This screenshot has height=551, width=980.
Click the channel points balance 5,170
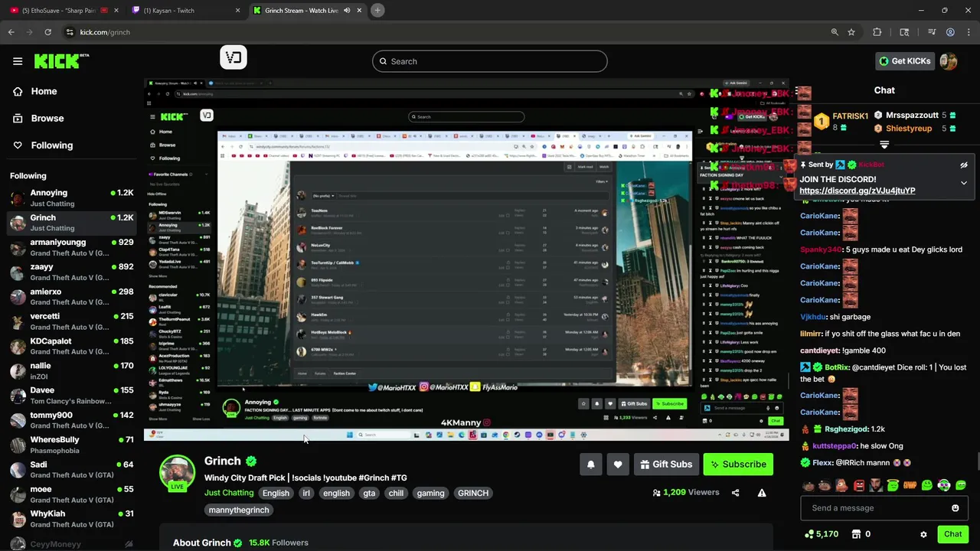(821, 534)
